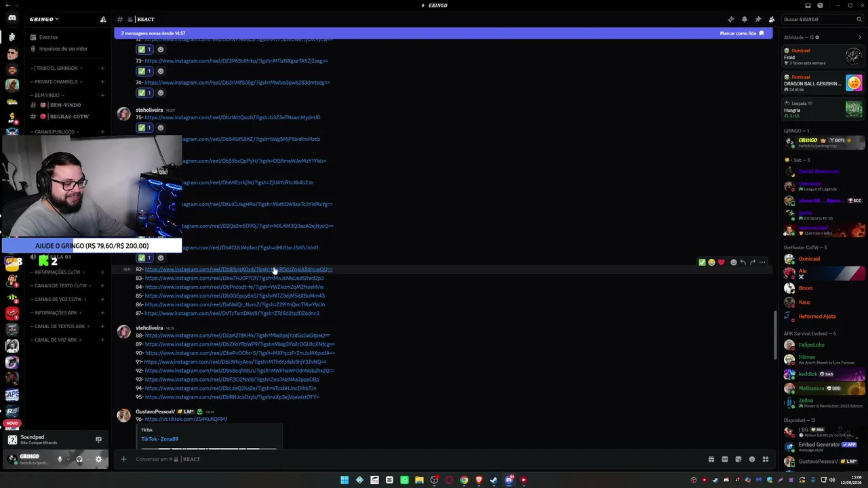Open Google Chrome from the taskbar
Screen dimensions: 868x488
pyautogui.click(x=464, y=480)
